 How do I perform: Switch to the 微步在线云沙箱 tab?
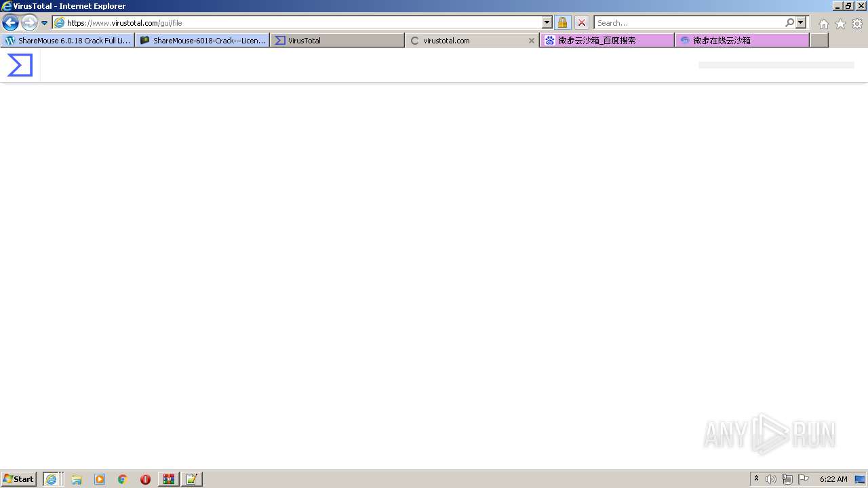[x=742, y=40]
